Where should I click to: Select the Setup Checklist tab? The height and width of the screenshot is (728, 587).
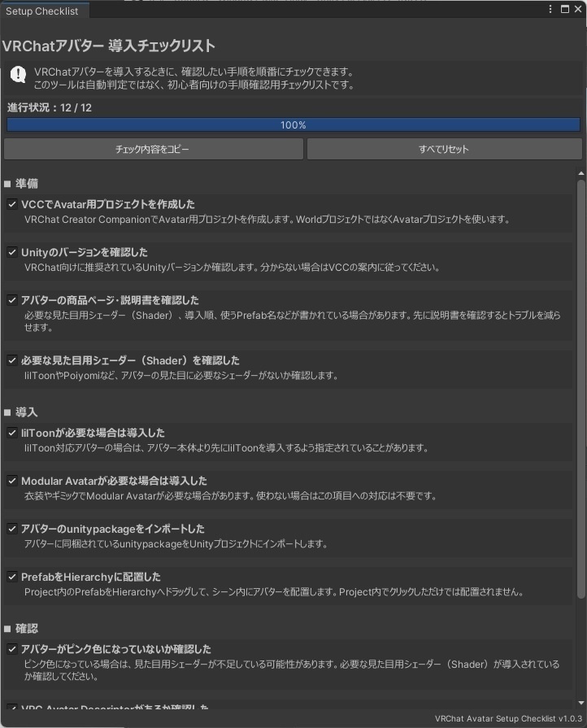[x=45, y=11]
